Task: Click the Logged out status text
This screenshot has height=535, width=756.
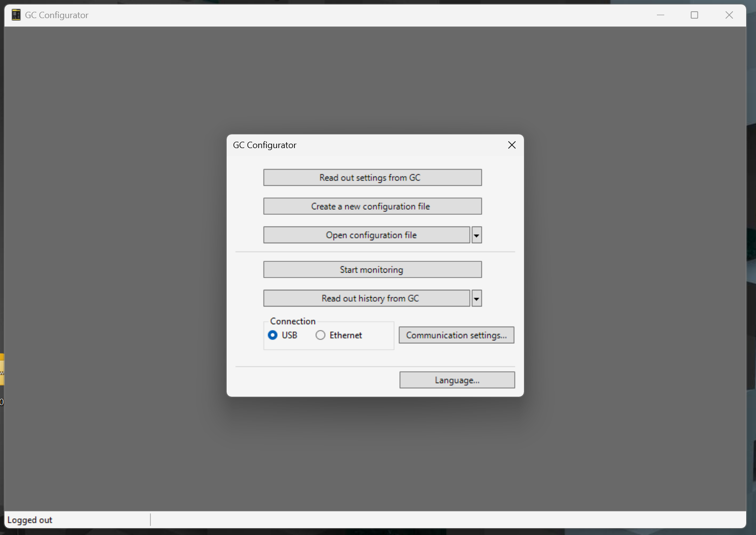Action: click(x=30, y=520)
